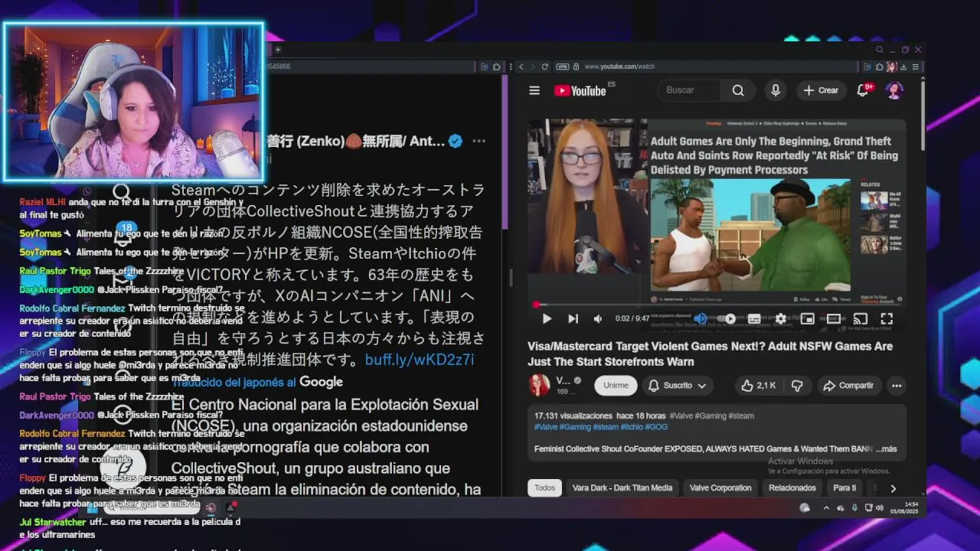Open video player settings gear
The height and width of the screenshot is (551, 980).
781,318
